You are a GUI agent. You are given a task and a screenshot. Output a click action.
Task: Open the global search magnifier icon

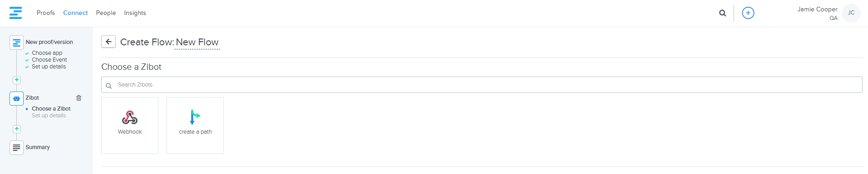[x=722, y=13]
